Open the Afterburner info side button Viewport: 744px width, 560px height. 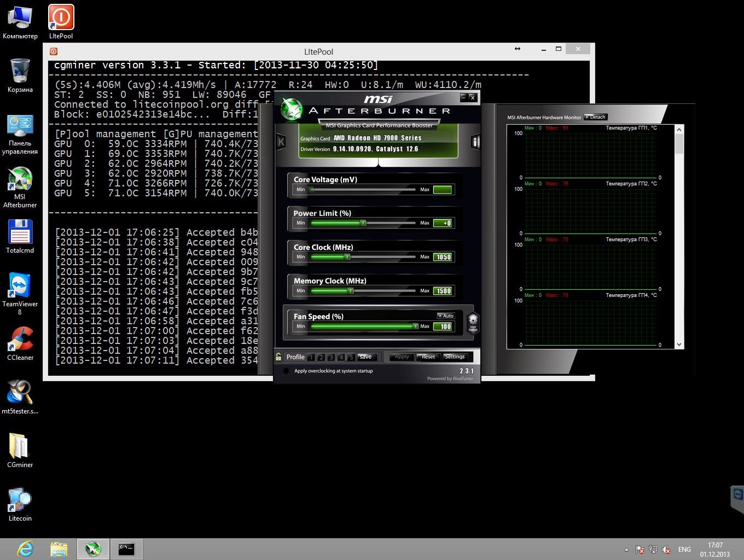tap(475, 142)
